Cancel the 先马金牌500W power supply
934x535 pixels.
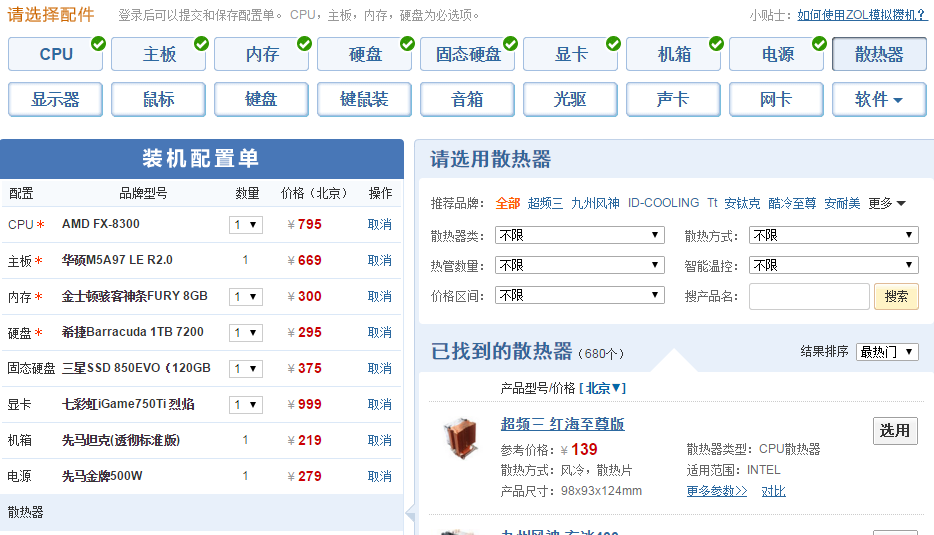click(x=379, y=477)
